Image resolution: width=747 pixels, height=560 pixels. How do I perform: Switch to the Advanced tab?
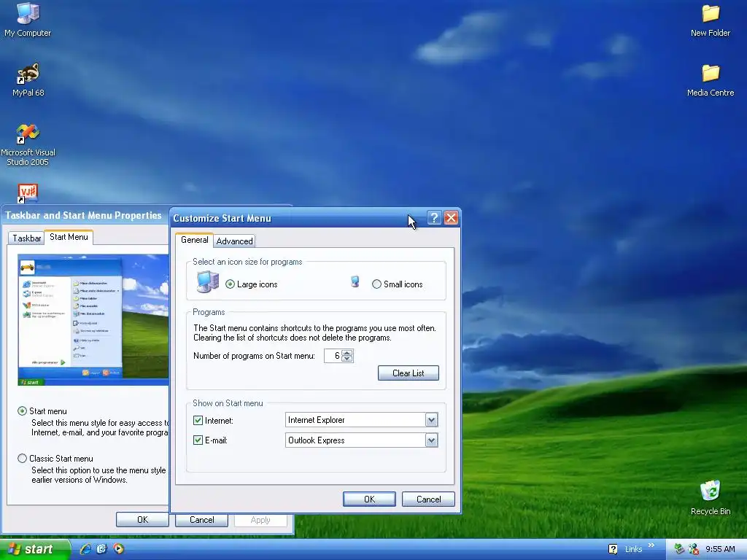tap(234, 241)
